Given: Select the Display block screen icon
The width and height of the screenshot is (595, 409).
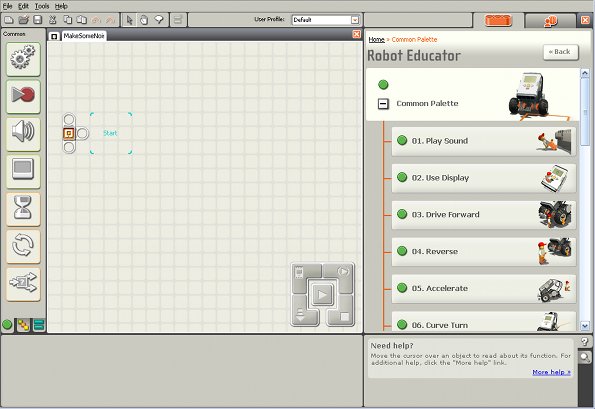Looking at the screenshot, I should 23,171.
